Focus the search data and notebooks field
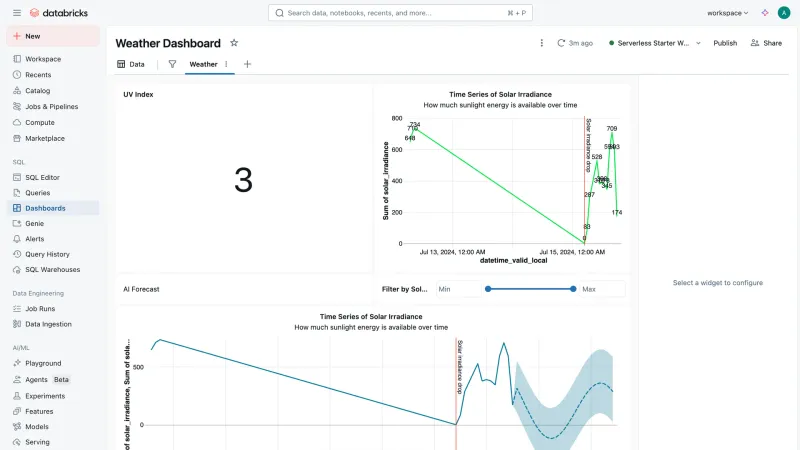 click(x=401, y=13)
